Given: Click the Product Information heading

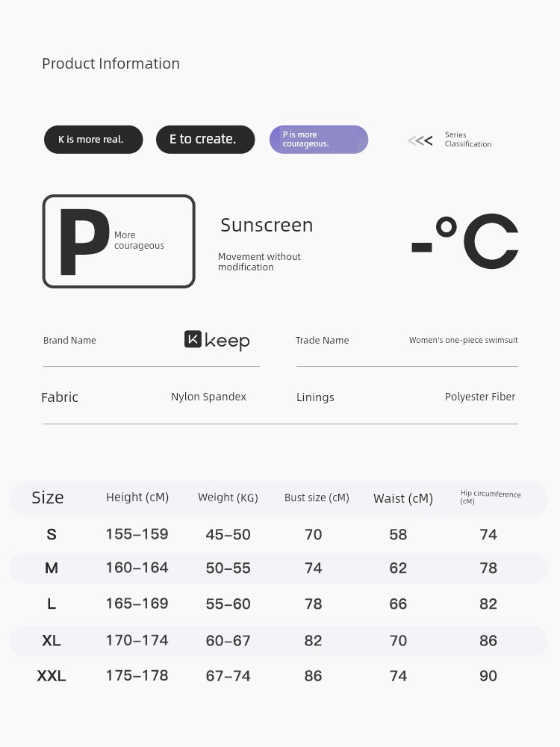Looking at the screenshot, I should [x=111, y=63].
